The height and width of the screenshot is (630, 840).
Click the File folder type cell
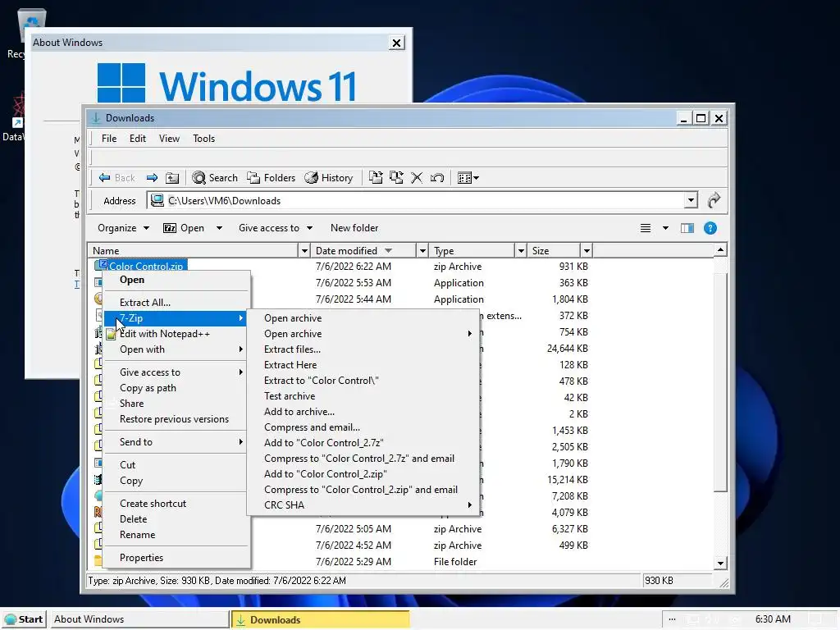(455, 561)
